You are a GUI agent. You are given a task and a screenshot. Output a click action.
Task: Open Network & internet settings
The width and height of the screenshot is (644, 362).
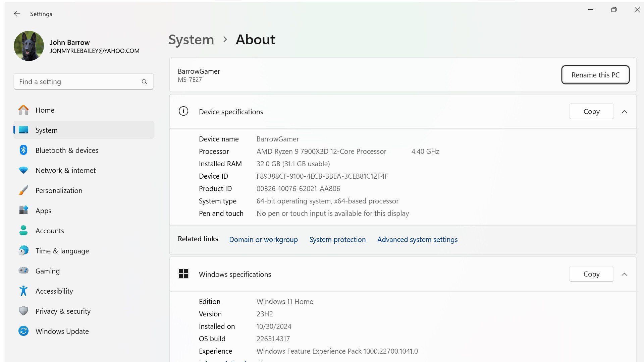84,170
